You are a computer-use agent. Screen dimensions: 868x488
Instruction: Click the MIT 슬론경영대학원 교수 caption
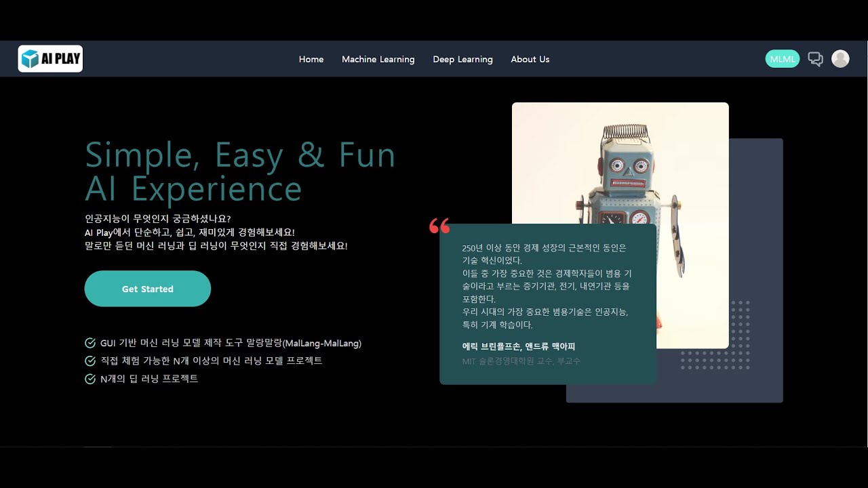pos(521,361)
